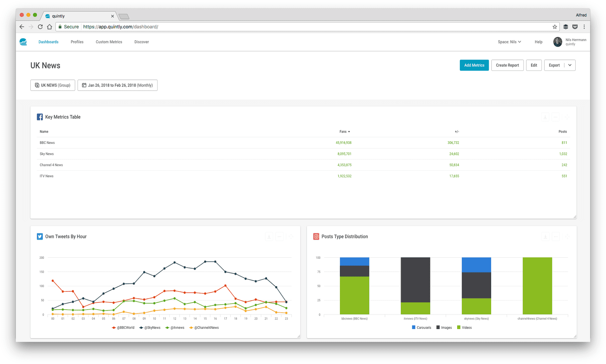The height and width of the screenshot is (364, 606).
Task: Download the Key Metrics Table widget
Action: [x=545, y=117]
